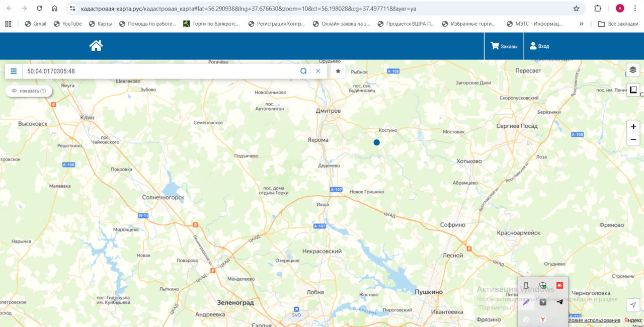Click the Вход login button
Image resolution: width=644 pixels, height=327 pixels.
pos(539,46)
